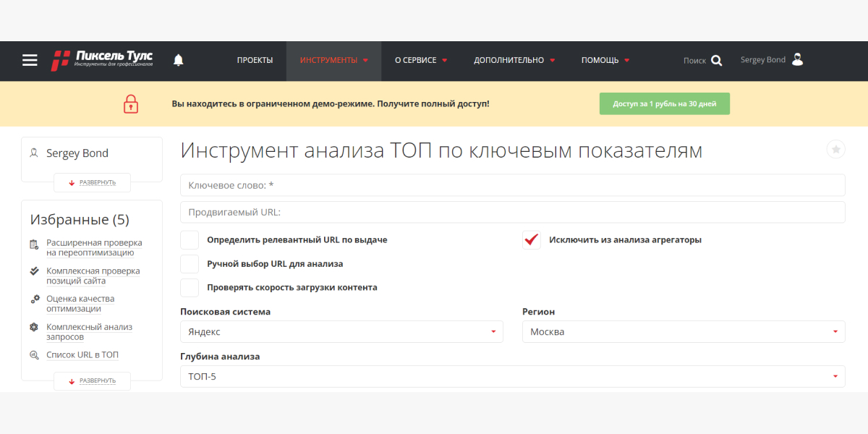This screenshot has width=868, height=434.
Task: Expand the Избранные panel with РАЗВЕРНУТЬ
Action: (x=92, y=380)
